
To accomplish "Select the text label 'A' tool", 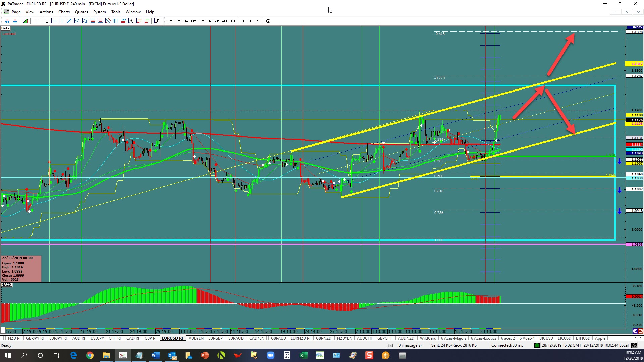I will pyautogui.click(x=131, y=21).
